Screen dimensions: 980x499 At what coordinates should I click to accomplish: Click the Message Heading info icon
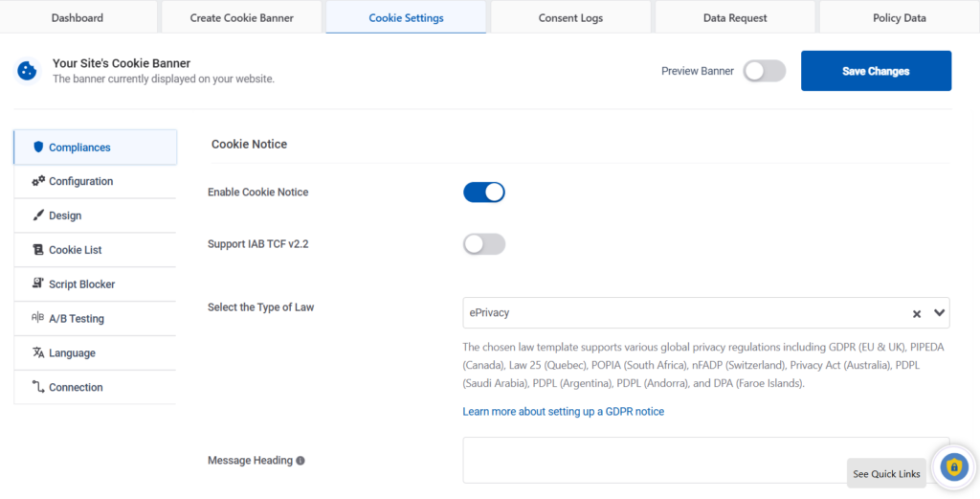[301, 461]
